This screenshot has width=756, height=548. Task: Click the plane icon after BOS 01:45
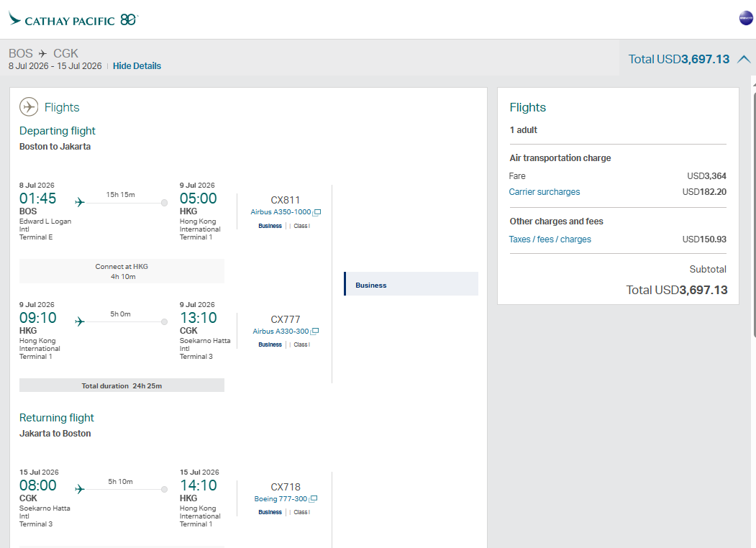[80, 202]
